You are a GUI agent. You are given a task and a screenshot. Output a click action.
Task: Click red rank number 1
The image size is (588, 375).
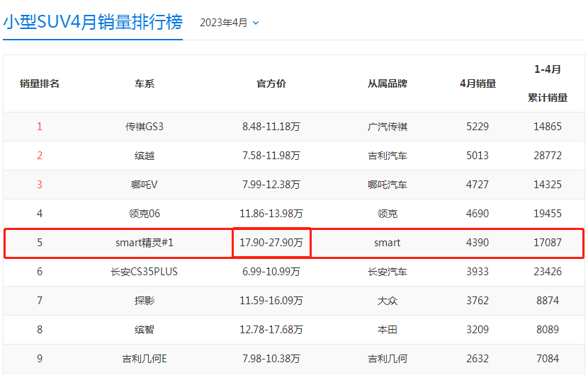[40, 127]
